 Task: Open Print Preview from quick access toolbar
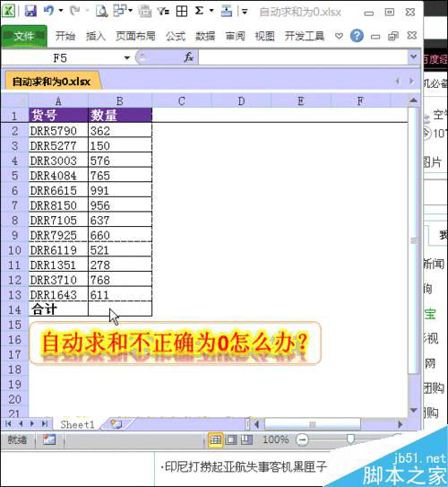102,11
